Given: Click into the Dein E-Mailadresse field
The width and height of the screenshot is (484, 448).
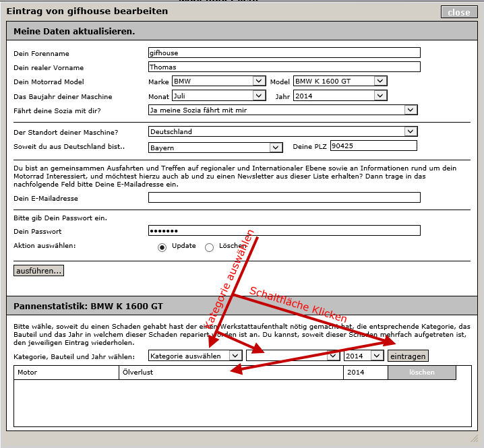Looking at the screenshot, I should [284, 197].
